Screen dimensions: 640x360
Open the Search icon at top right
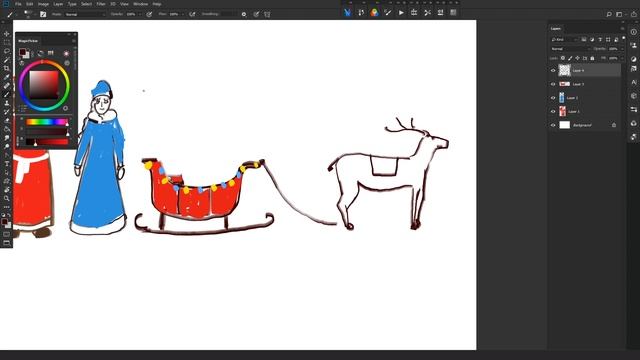click(609, 14)
